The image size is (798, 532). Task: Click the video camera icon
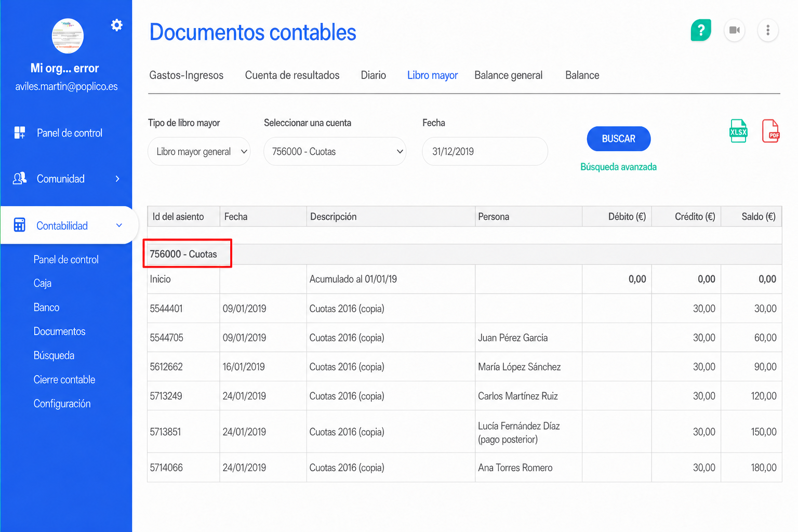pos(735,30)
